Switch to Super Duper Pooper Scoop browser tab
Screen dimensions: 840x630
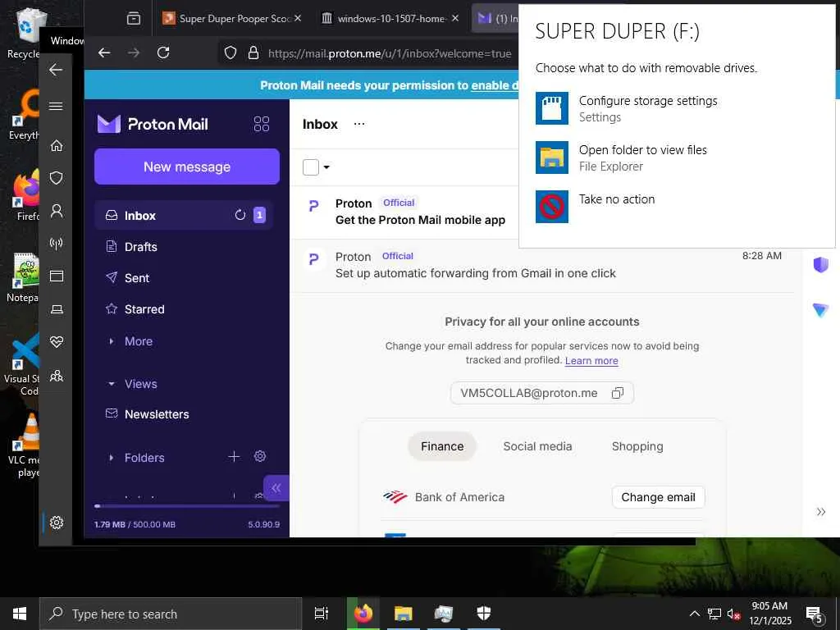pos(233,19)
